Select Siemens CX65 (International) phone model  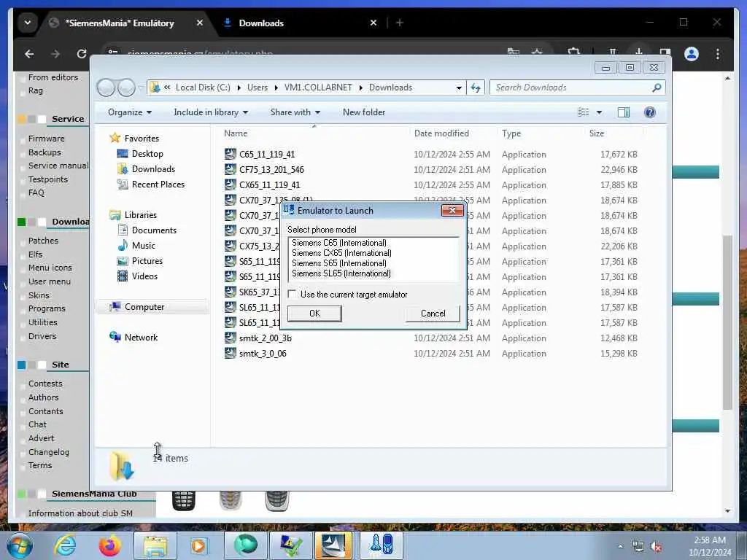click(x=341, y=253)
